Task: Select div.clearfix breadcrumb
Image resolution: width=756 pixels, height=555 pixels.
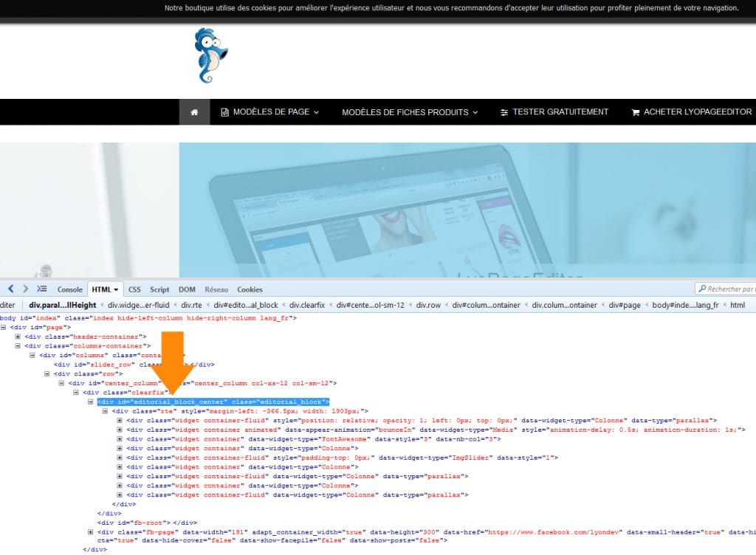Action: [x=307, y=305]
